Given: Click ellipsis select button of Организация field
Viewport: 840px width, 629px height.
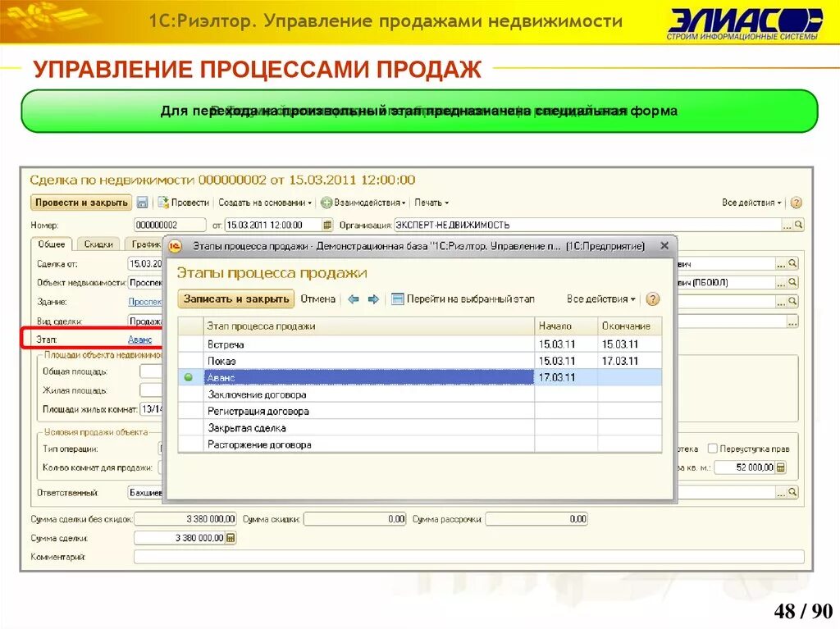Looking at the screenshot, I should (787, 225).
